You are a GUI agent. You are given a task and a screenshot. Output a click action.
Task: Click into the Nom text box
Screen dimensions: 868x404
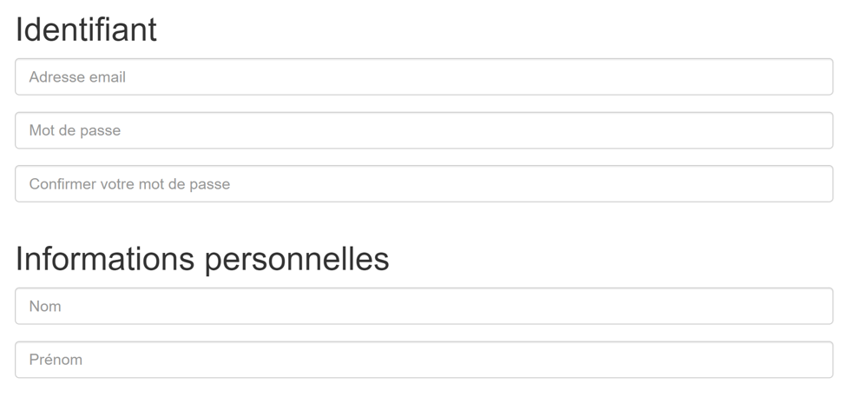[x=424, y=307]
